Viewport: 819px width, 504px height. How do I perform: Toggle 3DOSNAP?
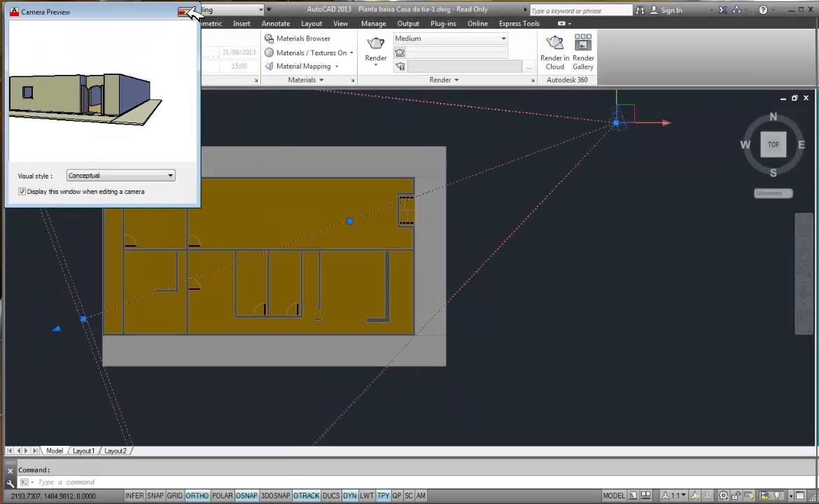(275, 496)
